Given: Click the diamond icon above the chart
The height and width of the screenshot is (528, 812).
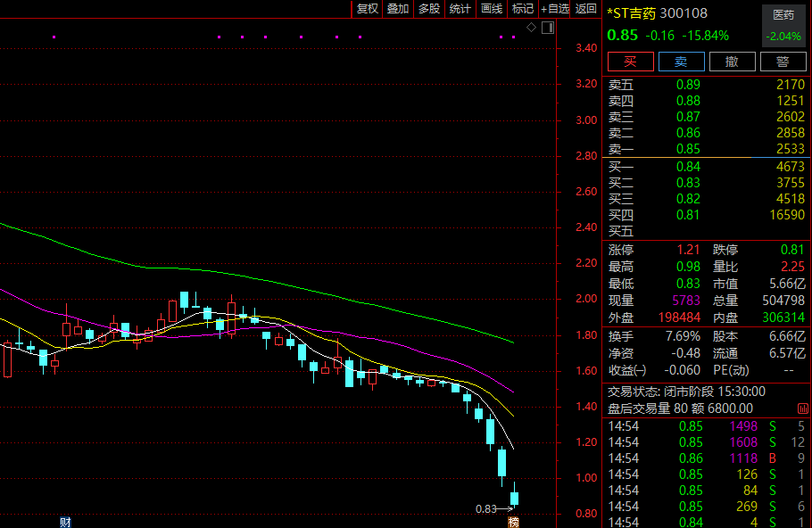Looking at the screenshot, I should 531,28.
